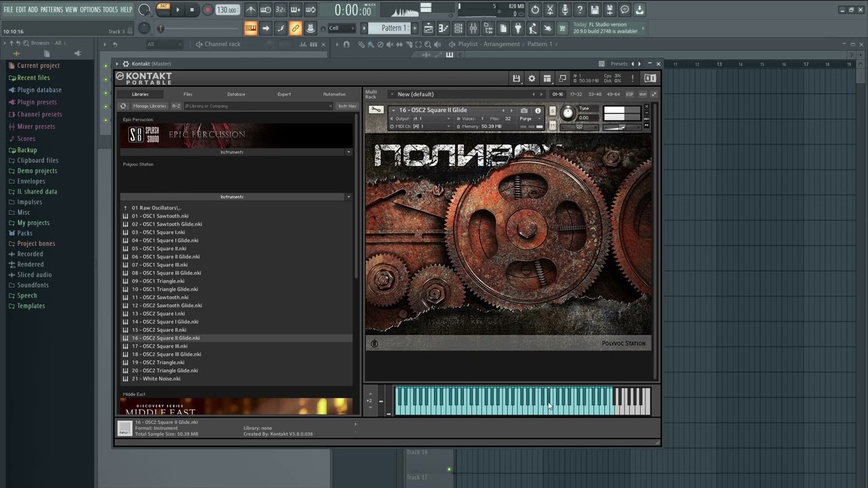
Task: Click the FL Studio help question mark icon
Action: (579, 9)
